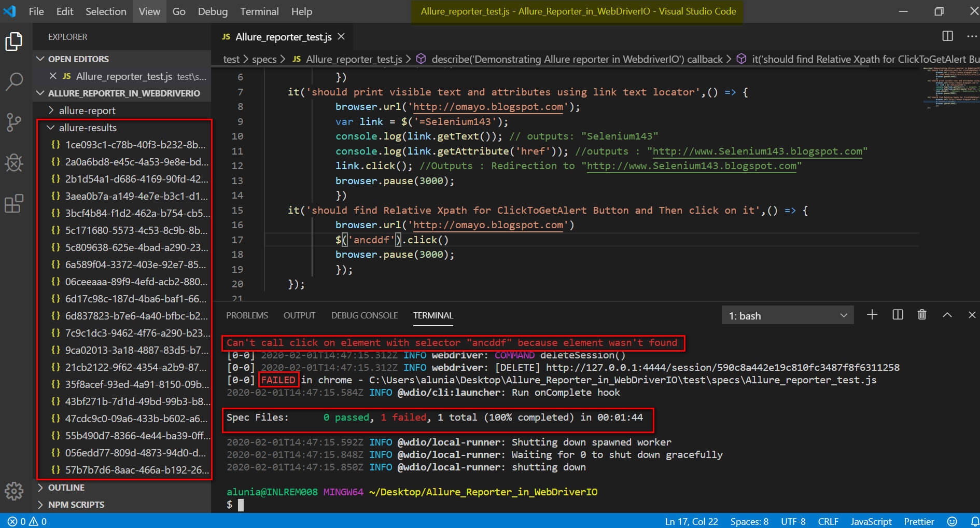This screenshot has width=980, height=528.
Task: Click the editor minimap
Action: click(951, 87)
